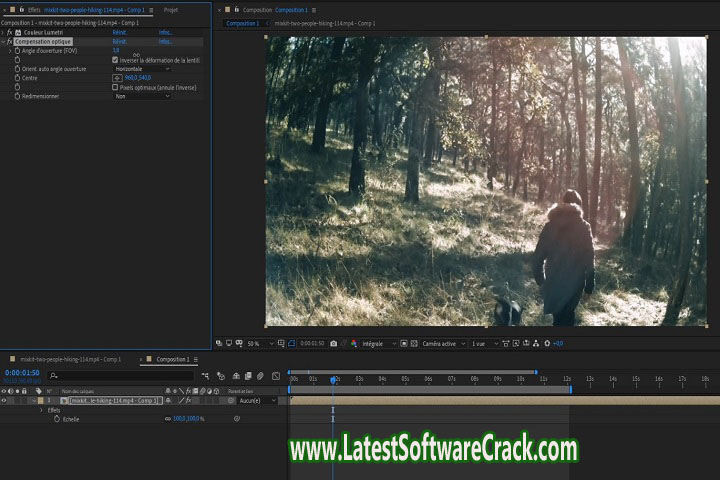This screenshot has height=480, width=720.
Task: Open the Redimensionner dropdown set to Non
Action: [x=142, y=96]
